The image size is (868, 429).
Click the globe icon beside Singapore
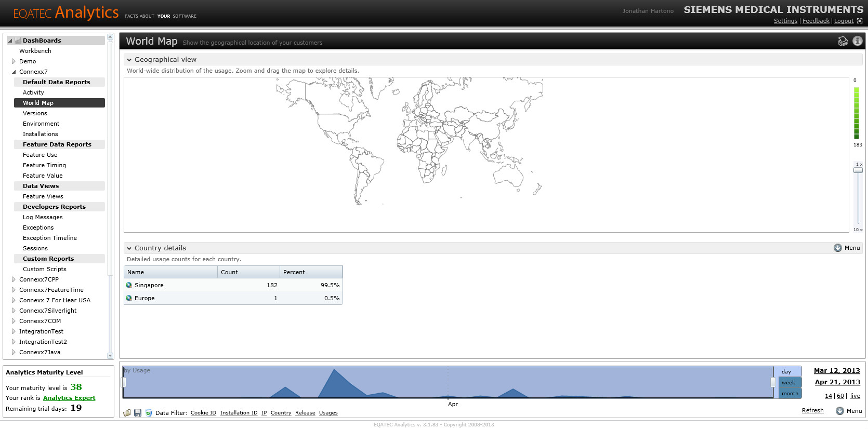pos(129,285)
